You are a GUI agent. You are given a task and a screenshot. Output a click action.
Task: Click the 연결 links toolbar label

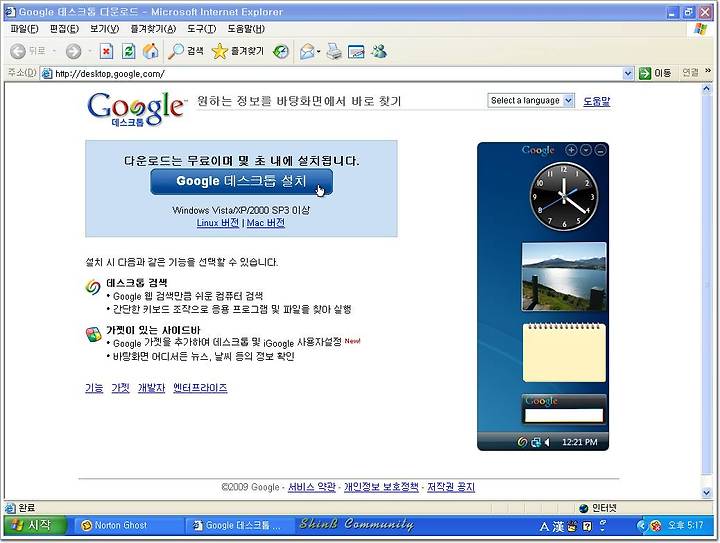[690, 73]
